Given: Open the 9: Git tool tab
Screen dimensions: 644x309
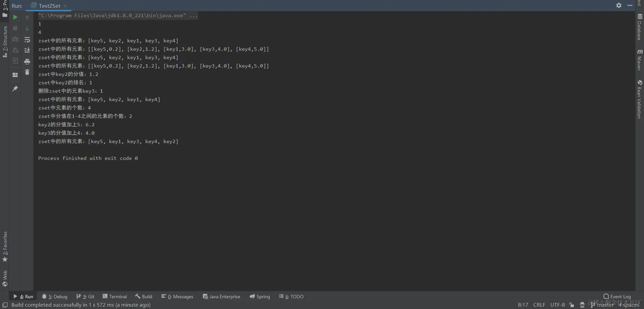Looking at the screenshot, I should [x=85, y=297].
